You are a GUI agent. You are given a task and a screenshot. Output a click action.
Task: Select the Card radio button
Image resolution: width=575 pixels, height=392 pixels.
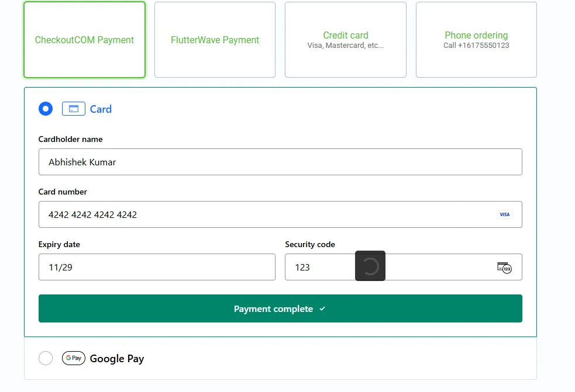pos(46,109)
